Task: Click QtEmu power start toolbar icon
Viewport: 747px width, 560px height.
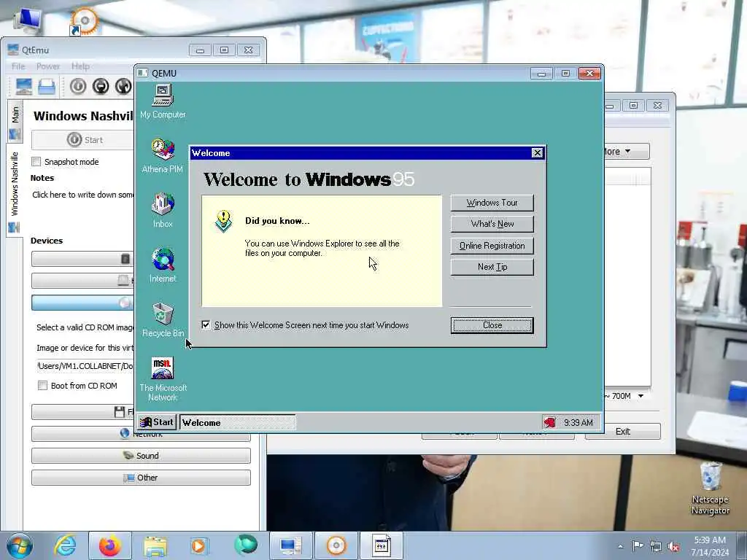Action: [78, 86]
